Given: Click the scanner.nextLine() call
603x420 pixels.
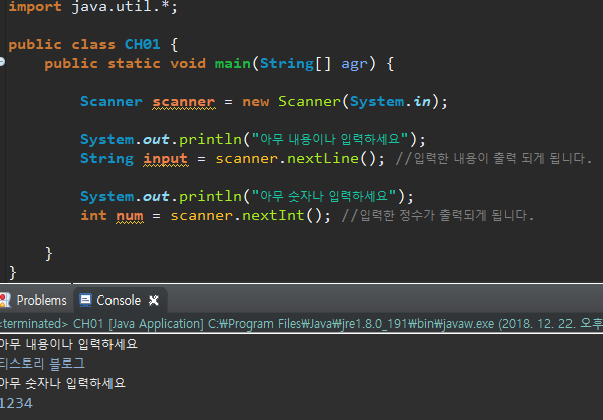Looking at the screenshot, I should (300, 158).
